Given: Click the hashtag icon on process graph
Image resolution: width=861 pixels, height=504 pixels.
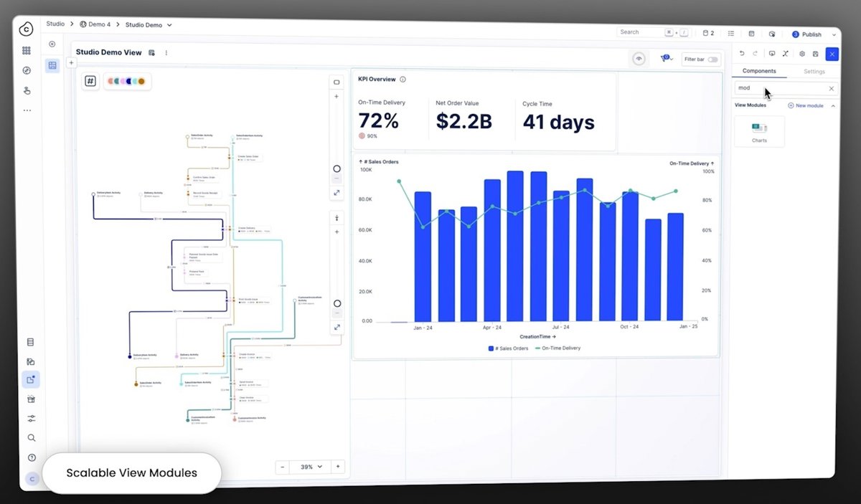Looking at the screenshot, I should pyautogui.click(x=90, y=81).
